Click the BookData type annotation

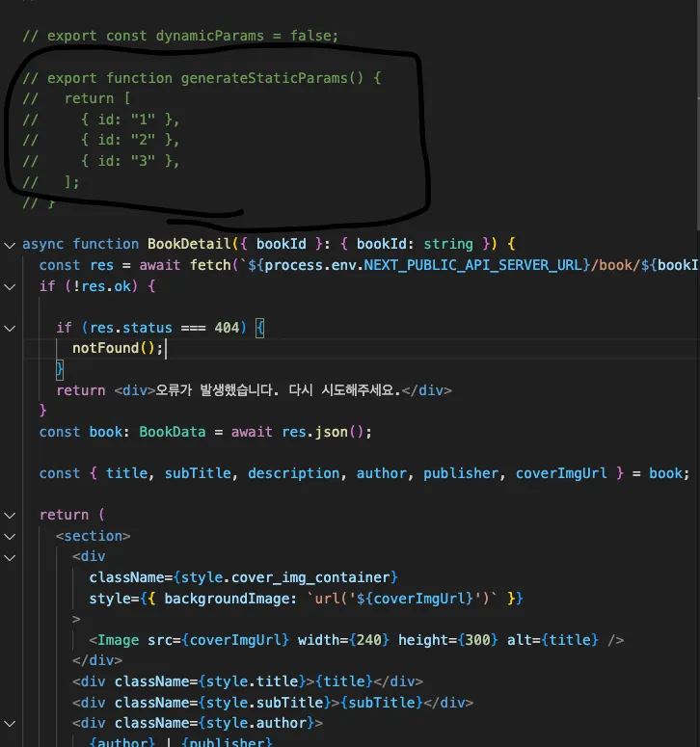pyautogui.click(x=173, y=432)
